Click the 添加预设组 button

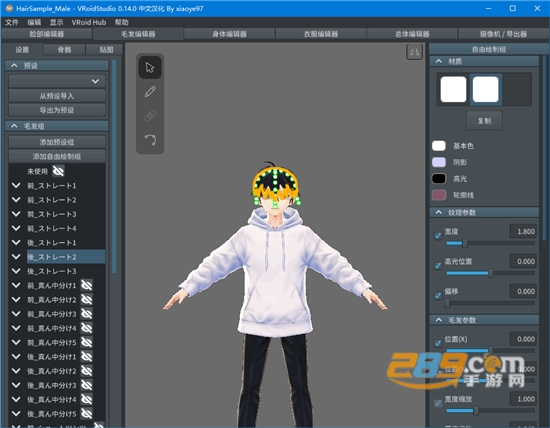[57, 142]
